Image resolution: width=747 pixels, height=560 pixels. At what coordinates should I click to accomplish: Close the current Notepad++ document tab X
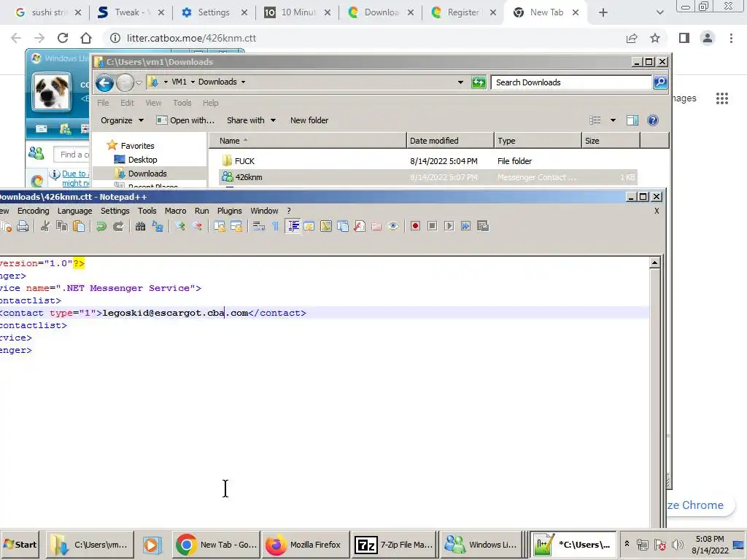tap(657, 211)
